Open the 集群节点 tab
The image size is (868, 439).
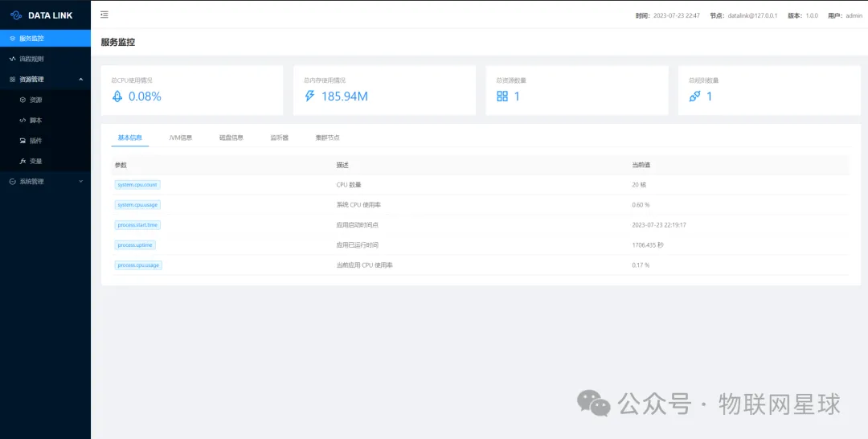point(327,137)
